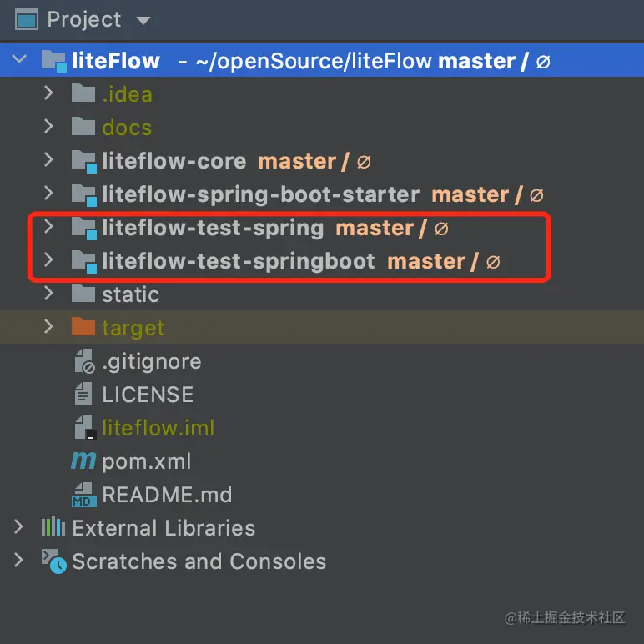
Task: Select the liteflow-test-springboot module
Action: pos(239,261)
